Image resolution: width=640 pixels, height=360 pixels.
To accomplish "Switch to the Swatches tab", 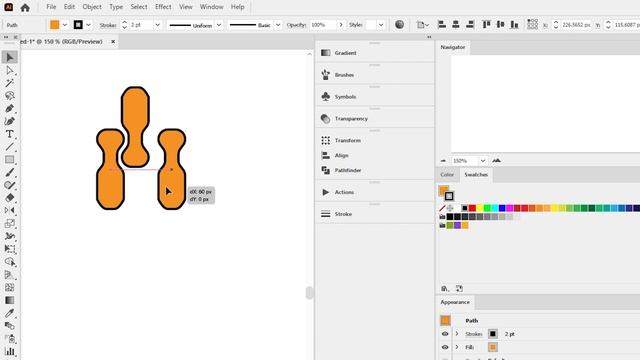I will point(476,175).
